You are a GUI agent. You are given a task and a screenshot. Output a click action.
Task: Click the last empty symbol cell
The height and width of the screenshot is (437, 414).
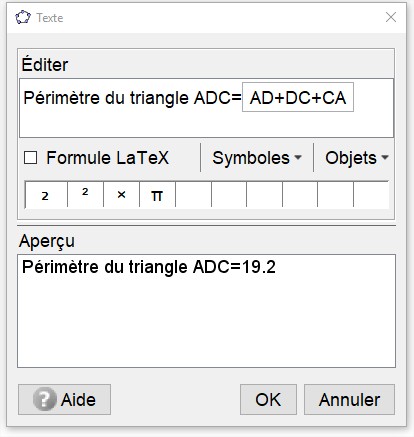click(371, 195)
